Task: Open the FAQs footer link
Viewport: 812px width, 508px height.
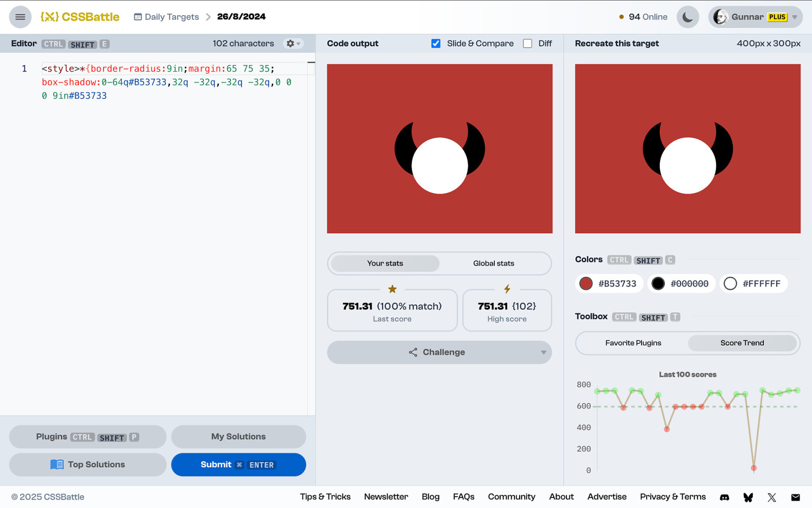Action: 464,497
